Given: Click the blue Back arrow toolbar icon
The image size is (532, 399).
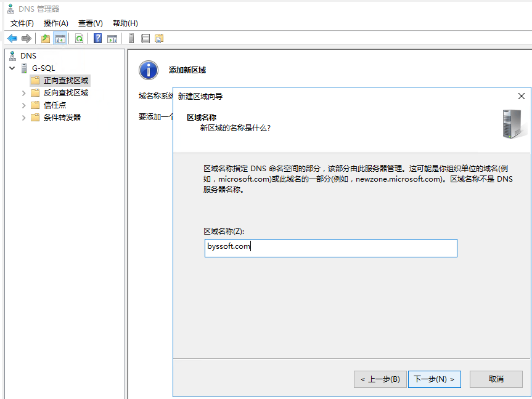Looking at the screenshot, I should tap(12, 39).
